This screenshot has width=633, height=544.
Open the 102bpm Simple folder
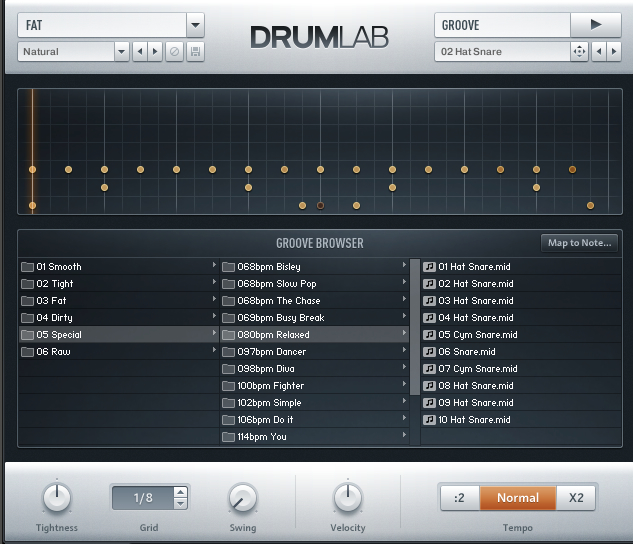314,402
